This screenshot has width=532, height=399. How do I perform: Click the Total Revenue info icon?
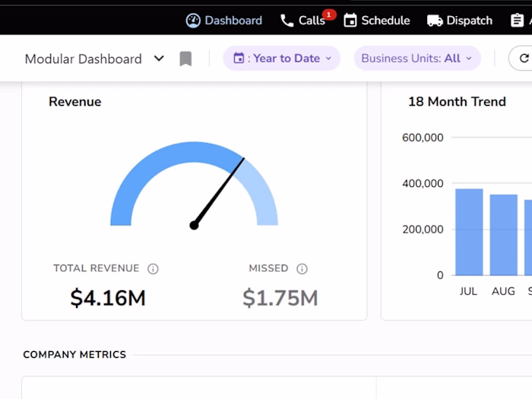153,268
